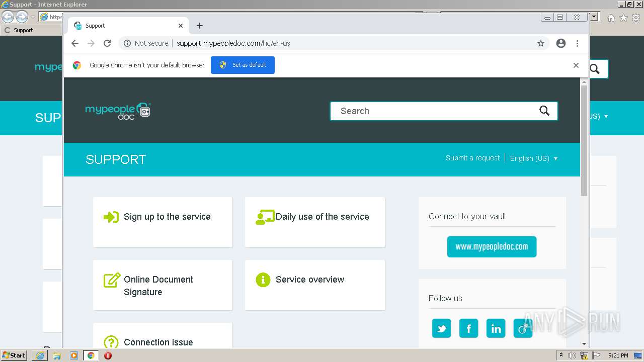Click the scrollbar down arrow
Image resolution: width=644 pixels, height=362 pixels.
584,344
